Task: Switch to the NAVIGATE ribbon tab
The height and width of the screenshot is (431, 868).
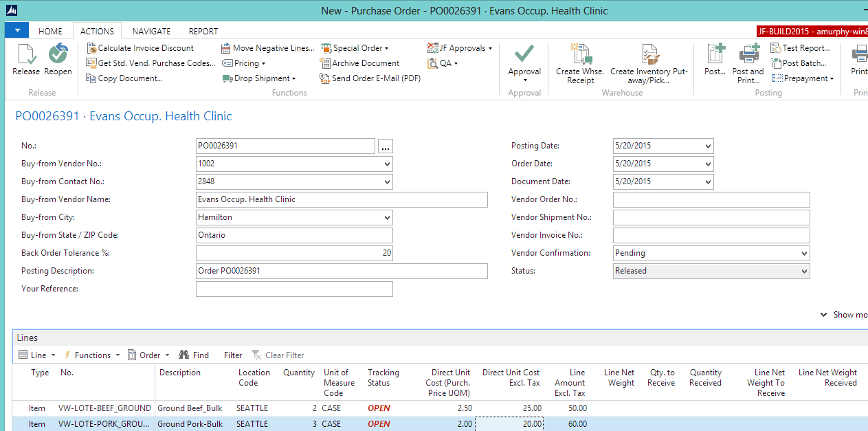Action: pyautogui.click(x=151, y=31)
